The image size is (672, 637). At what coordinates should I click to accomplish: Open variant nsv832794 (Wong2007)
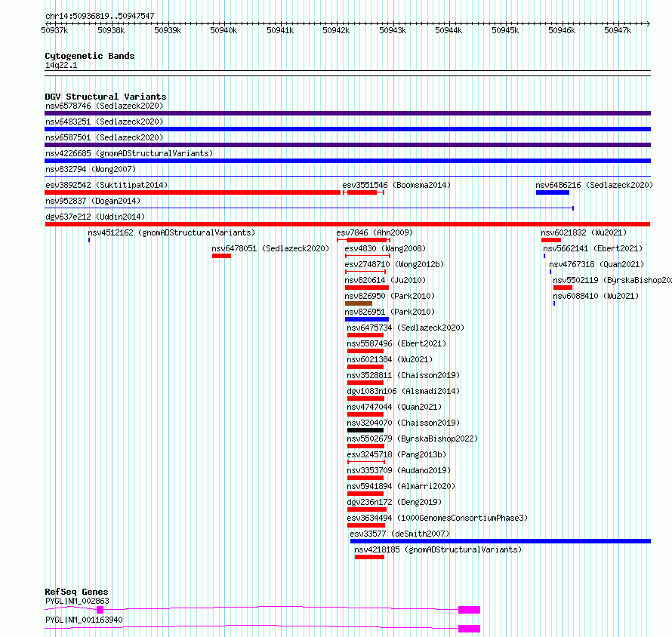(x=91, y=169)
